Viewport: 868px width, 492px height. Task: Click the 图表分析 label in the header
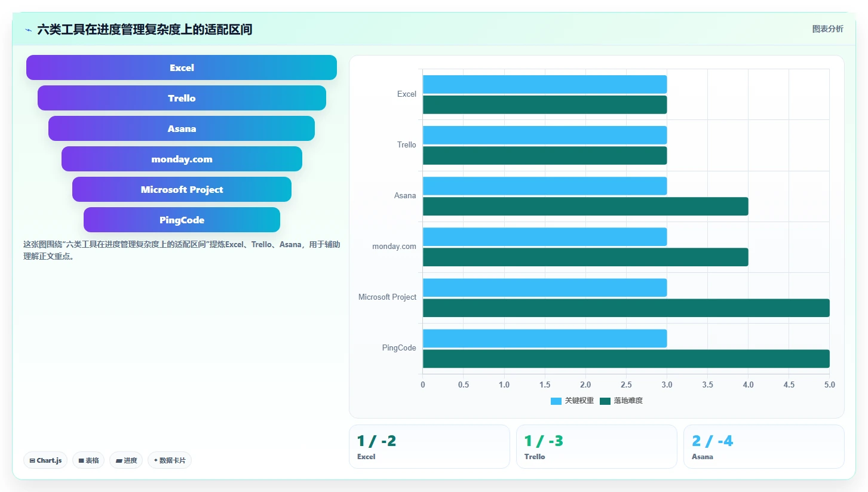[827, 29]
